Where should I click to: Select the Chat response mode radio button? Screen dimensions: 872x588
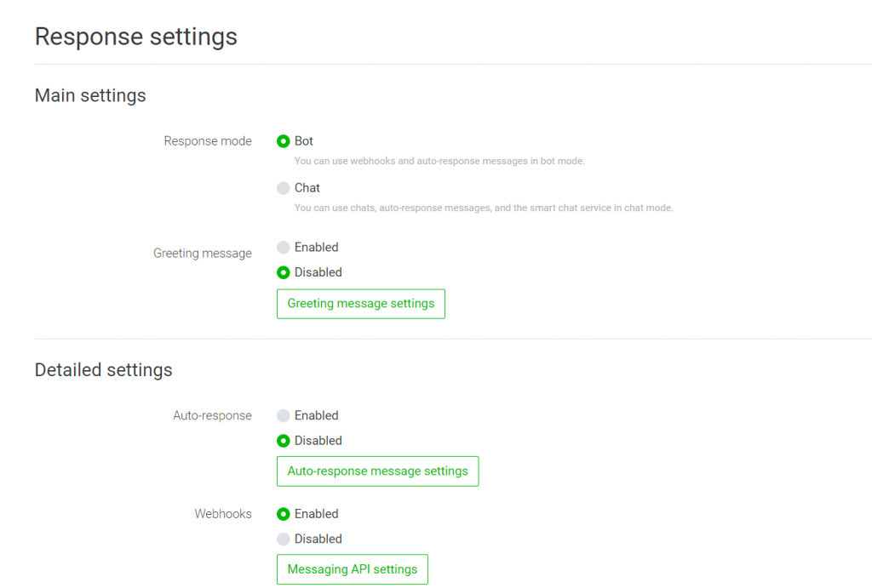click(x=284, y=188)
